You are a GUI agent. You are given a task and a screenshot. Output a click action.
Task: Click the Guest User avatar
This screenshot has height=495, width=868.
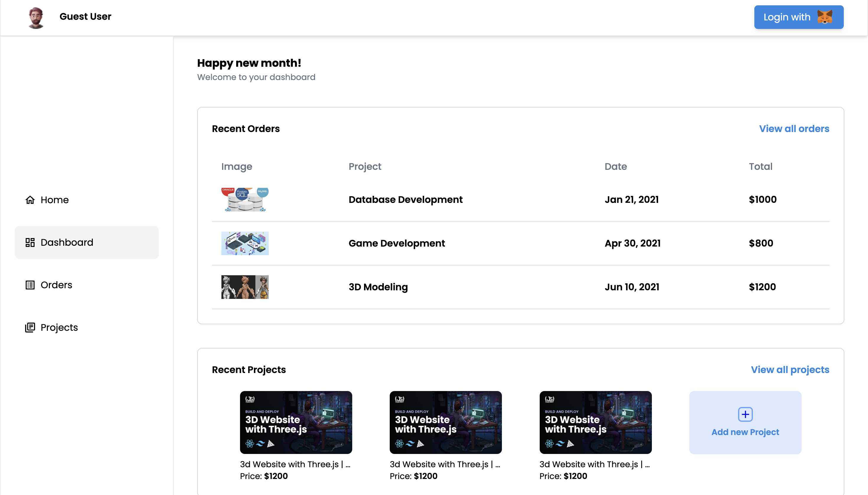point(36,17)
